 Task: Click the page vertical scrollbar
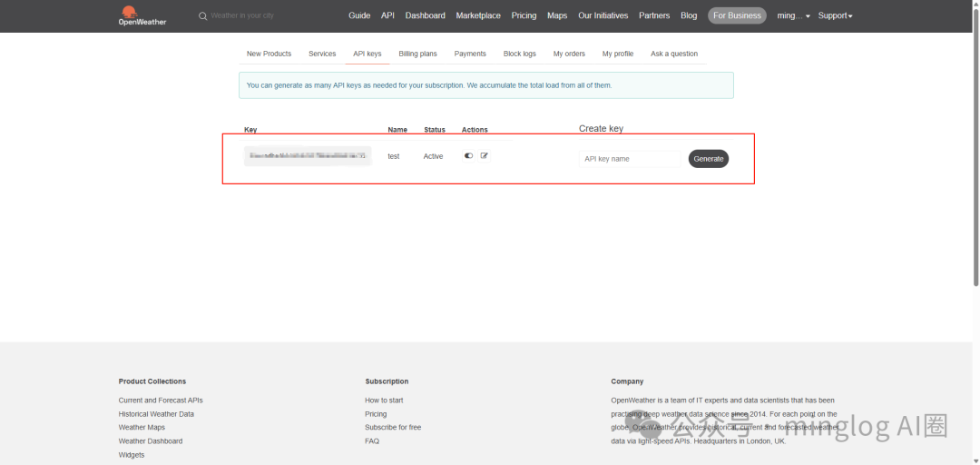point(975,146)
